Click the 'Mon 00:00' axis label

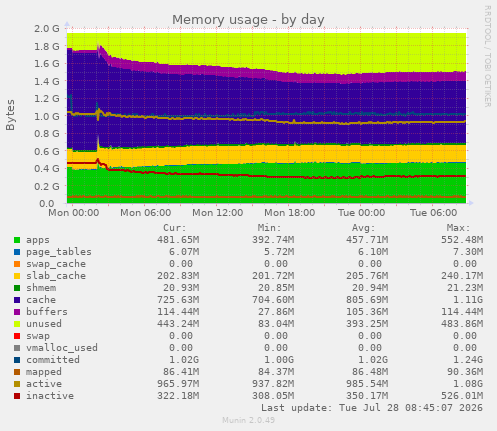point(74,213)
